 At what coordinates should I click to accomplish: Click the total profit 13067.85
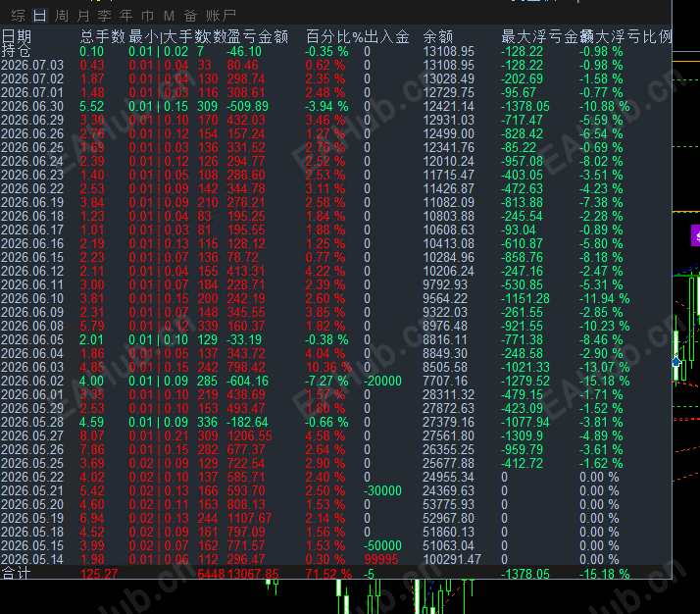tap(253, 574)
